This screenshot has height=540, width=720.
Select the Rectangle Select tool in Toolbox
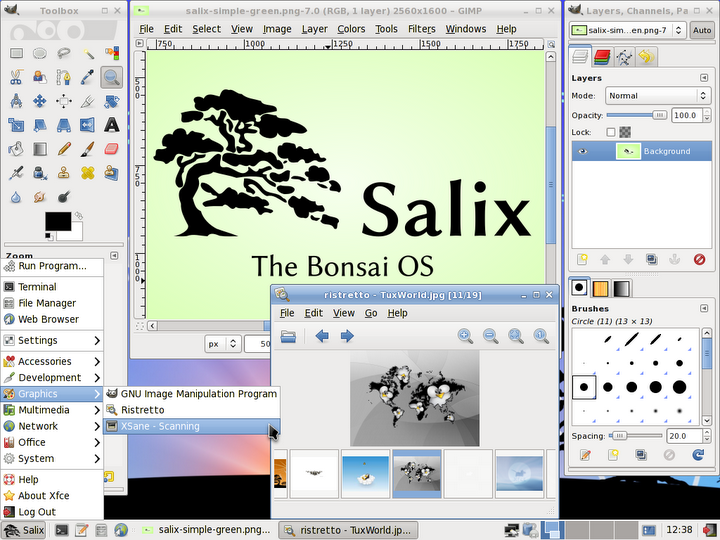pyautogui.click(x=17, y=53)
